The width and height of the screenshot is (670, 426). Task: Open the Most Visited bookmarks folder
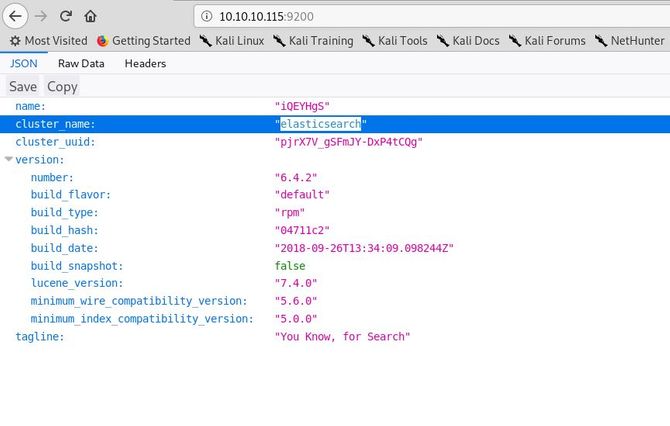pyautogui.click(x=48, y=41)
